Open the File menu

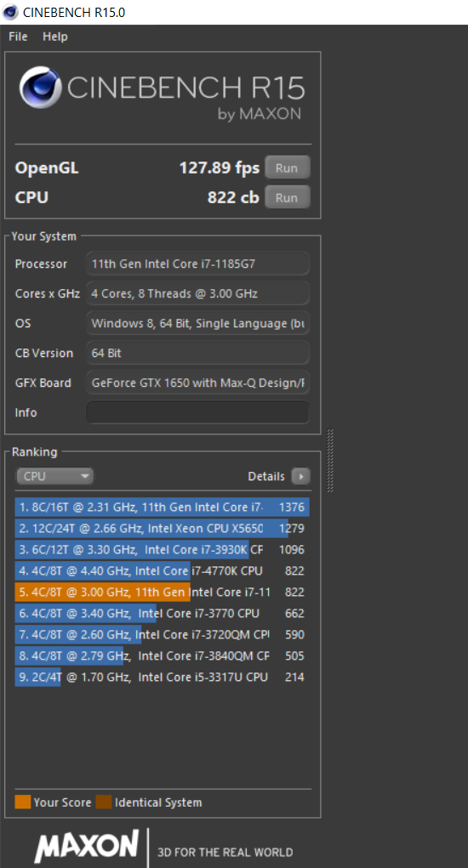click(x=18, y=37)
